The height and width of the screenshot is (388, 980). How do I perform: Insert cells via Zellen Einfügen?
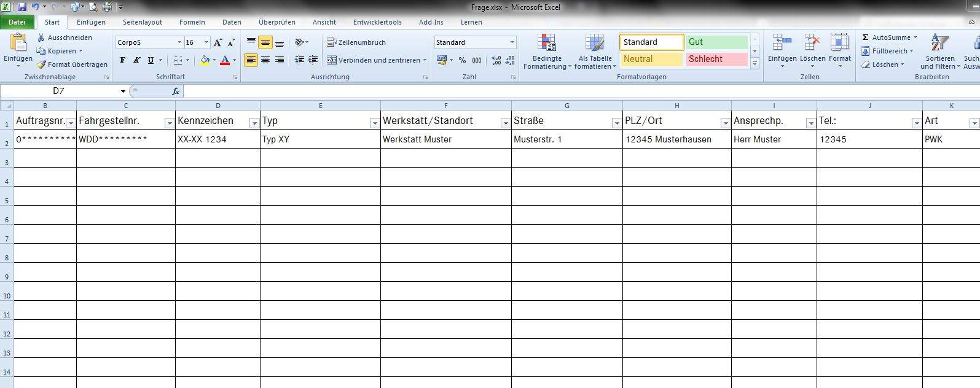782,51
